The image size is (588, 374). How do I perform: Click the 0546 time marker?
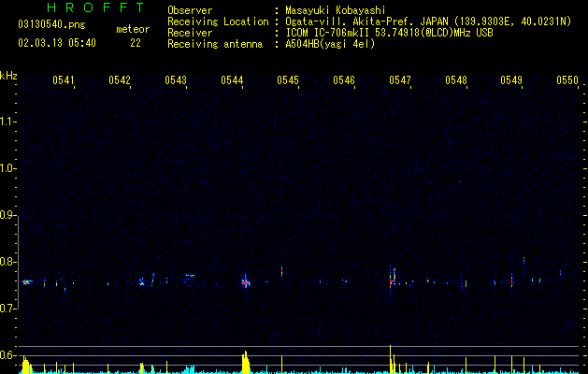[343, 80]
